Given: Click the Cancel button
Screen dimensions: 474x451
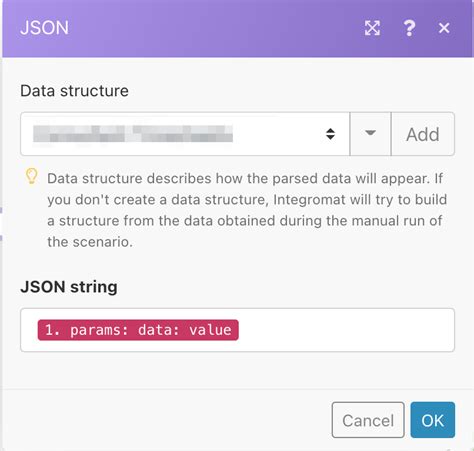Looking at the screenshot, I should tap(368, 420).
